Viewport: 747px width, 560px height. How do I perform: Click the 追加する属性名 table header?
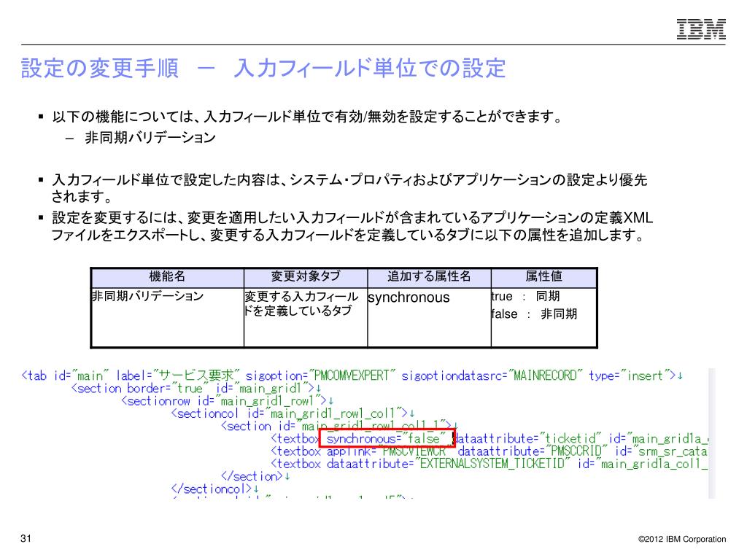429,276
